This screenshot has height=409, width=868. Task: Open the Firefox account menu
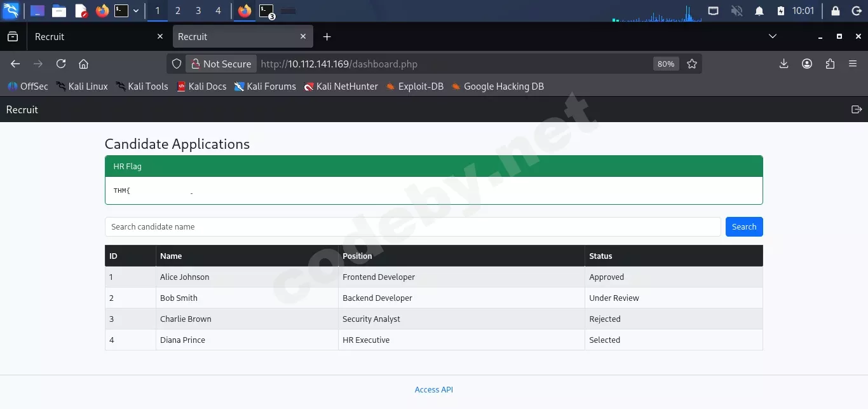[x=807, y=64]
